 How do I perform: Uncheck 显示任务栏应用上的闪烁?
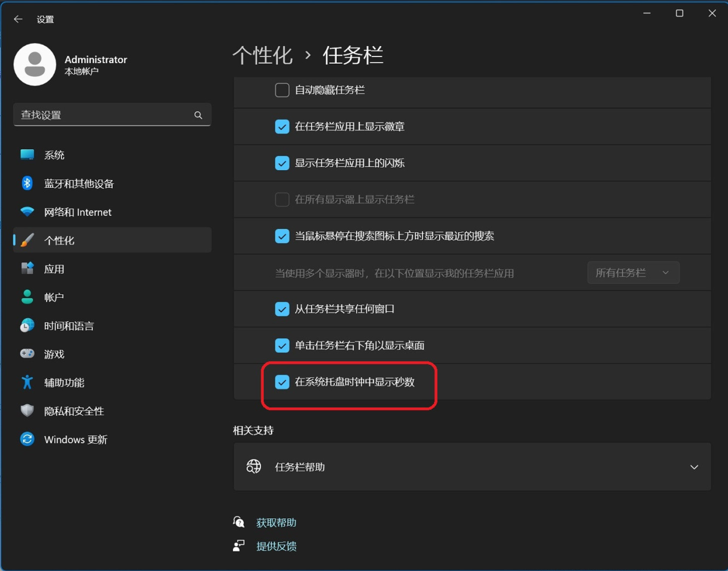(282, 163)
